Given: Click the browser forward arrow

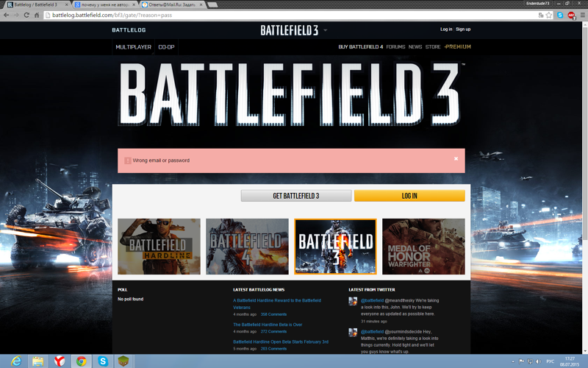Looking at the screenshot, I should click(x=16, y=15).
